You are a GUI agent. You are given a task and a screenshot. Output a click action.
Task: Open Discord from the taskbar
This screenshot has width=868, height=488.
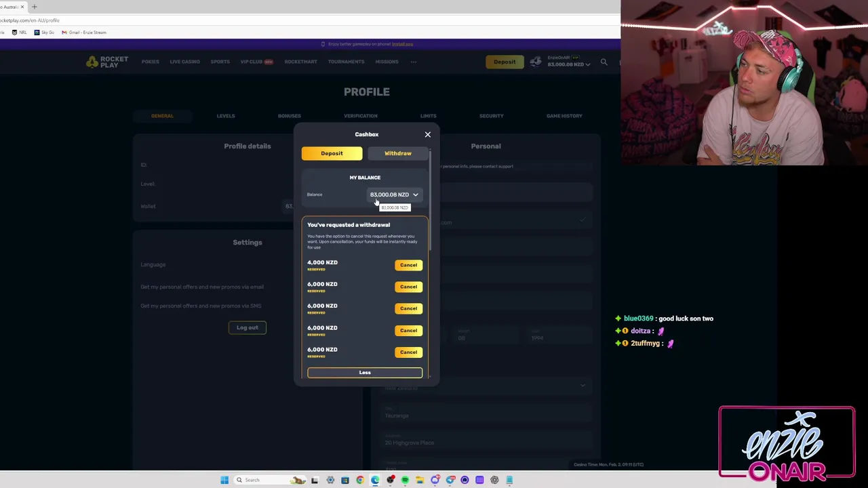tap(435, 480)
